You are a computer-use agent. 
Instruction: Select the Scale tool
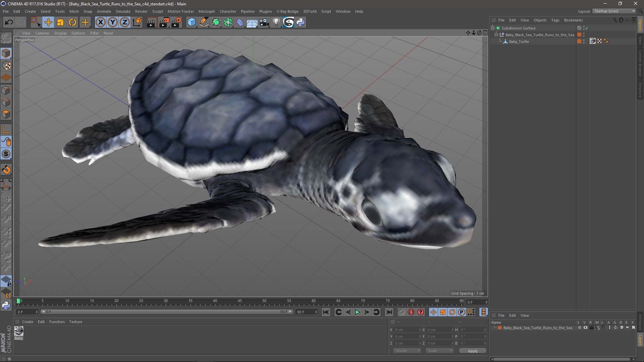click(x=60, y=22)
